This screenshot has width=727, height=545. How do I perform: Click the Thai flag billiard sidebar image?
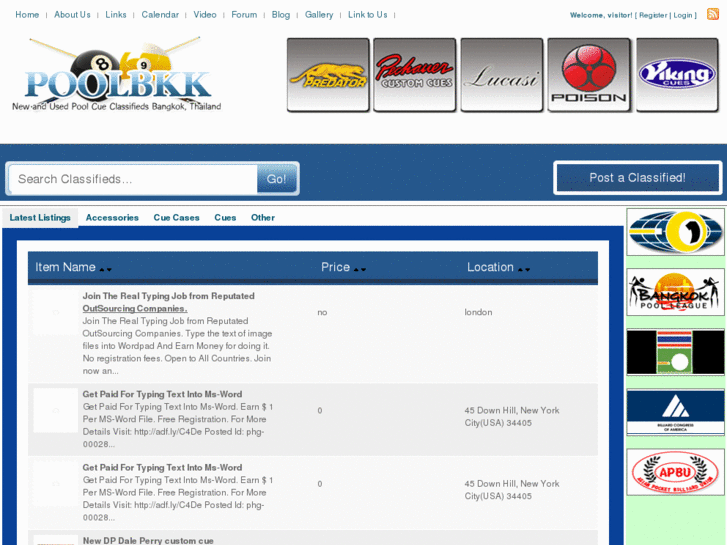point(675,352)
